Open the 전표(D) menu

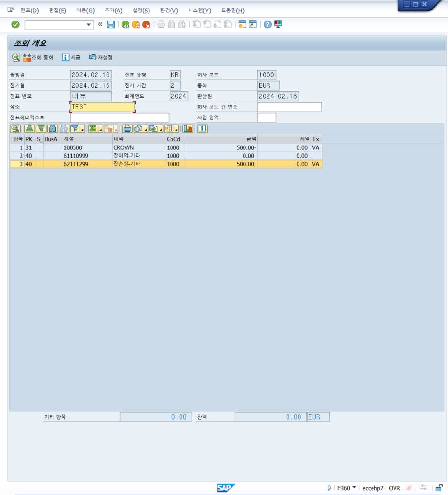(x=30, y=11)
